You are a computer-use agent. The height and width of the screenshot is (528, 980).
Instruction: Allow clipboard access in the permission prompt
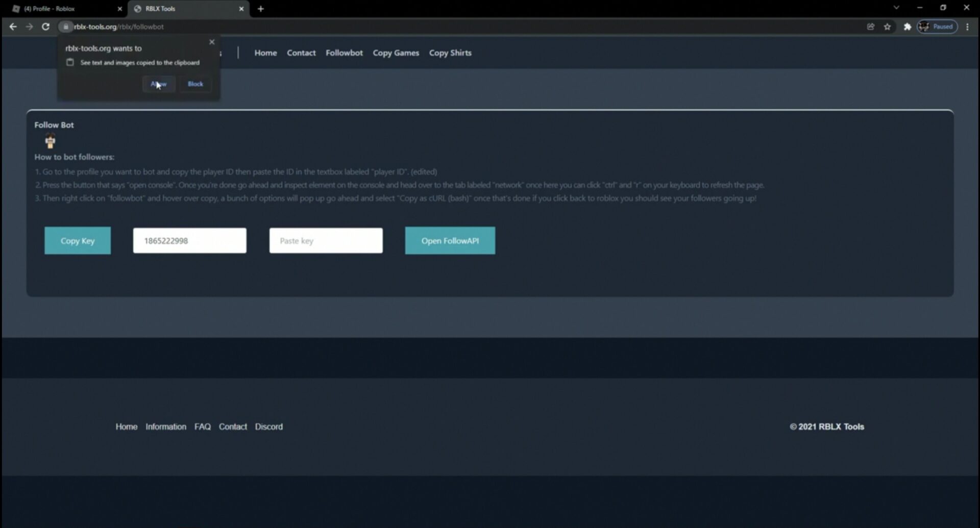click(158, 84)
